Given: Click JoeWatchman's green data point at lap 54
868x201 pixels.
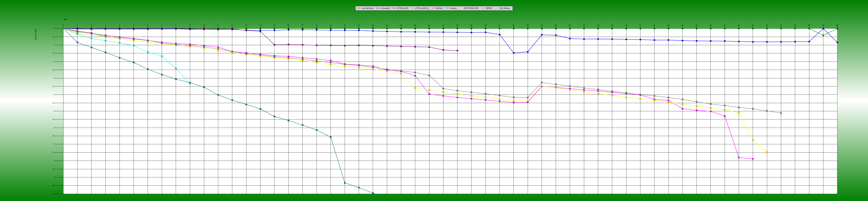Looking at the screenshot, I should tap(823, 35).
